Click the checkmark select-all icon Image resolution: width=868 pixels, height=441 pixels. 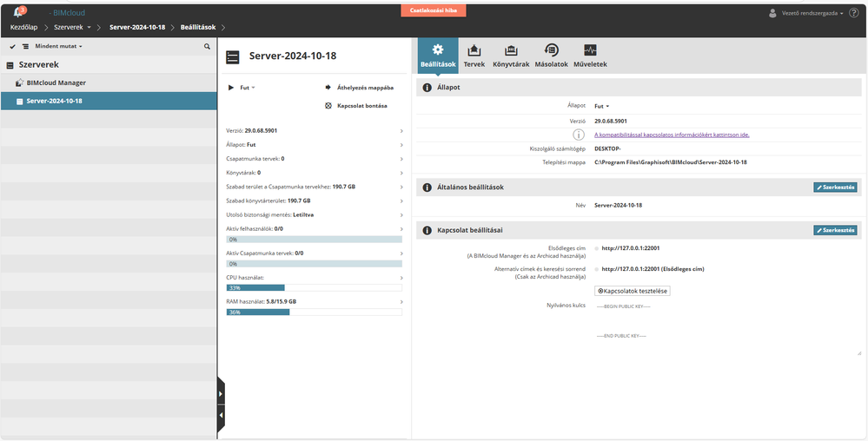(x=12, y=47)
